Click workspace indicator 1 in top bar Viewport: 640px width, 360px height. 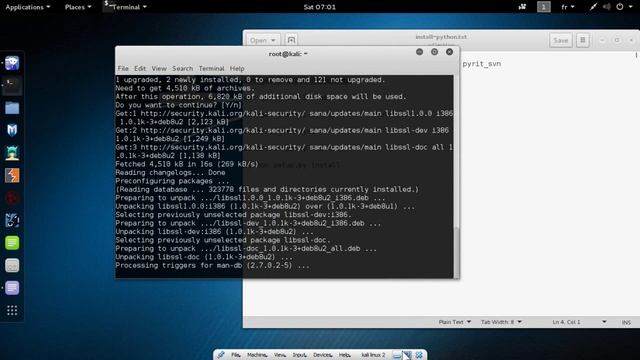(544, 7)
